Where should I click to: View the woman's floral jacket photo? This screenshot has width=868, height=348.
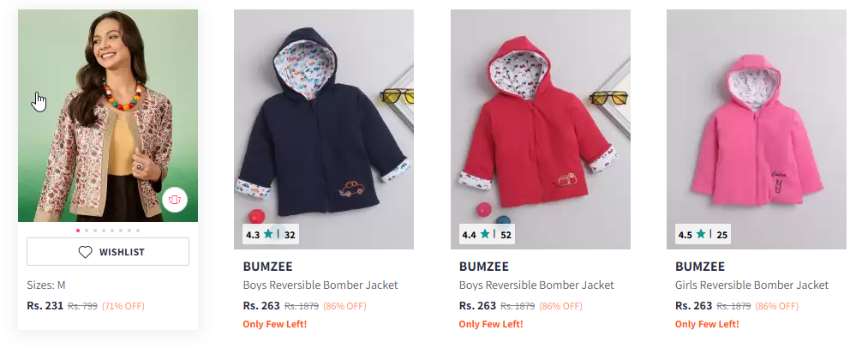click(x=108, y=115)
